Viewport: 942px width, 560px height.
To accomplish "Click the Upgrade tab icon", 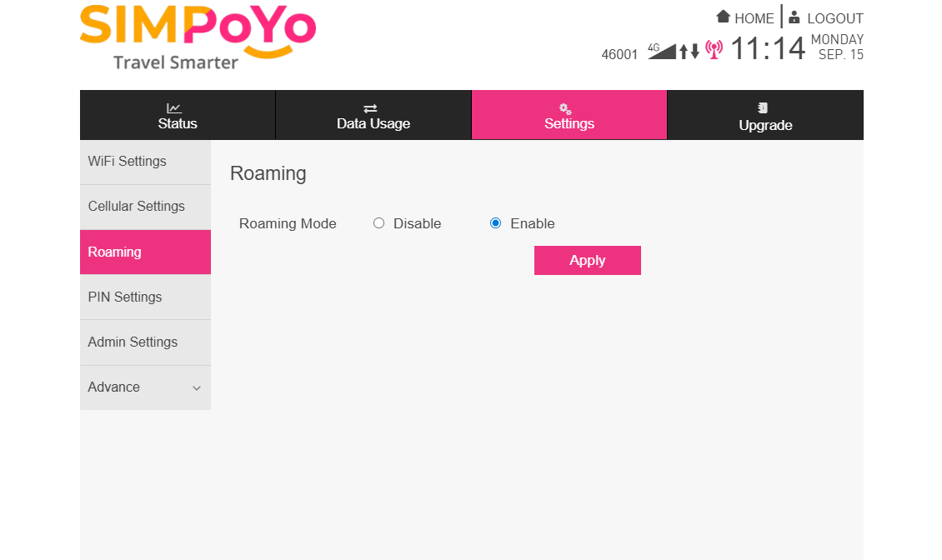I will (762, 108).
